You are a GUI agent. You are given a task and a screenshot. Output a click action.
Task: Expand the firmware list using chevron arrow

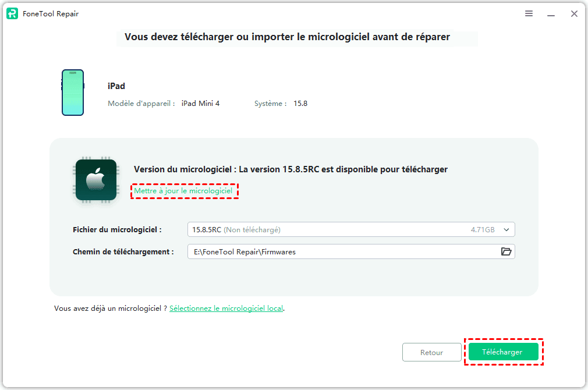tap(506, 230)
